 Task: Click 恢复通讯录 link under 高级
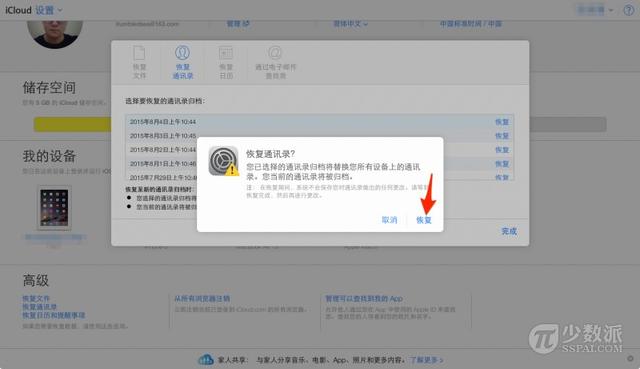click(40, 307)
